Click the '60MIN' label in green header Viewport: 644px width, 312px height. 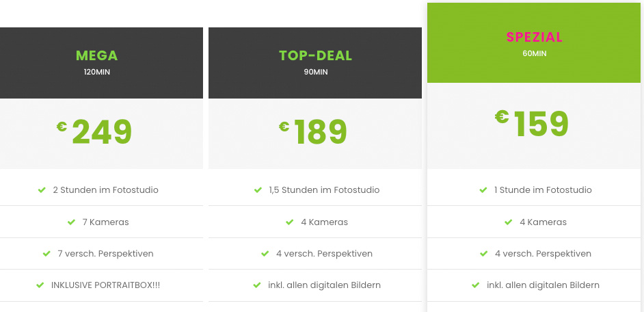point(535,53)
